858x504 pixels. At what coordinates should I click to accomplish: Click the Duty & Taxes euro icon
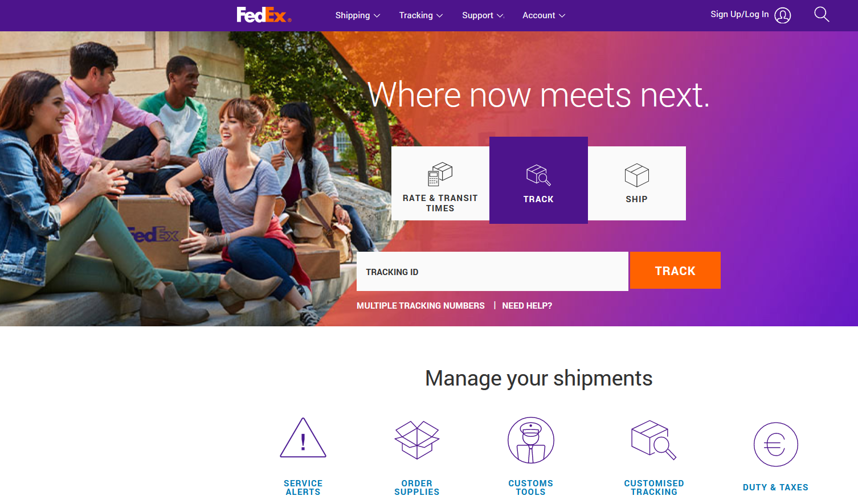click(x=776, y=444)
